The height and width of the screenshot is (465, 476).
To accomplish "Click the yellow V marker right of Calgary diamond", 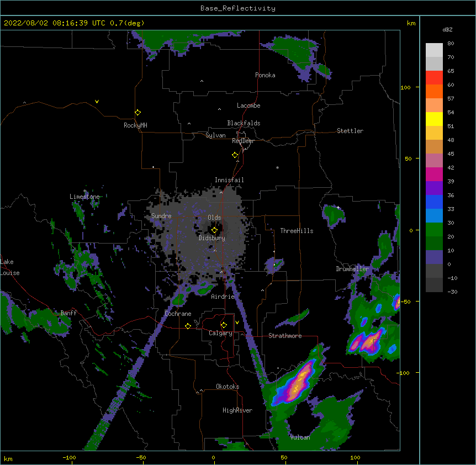I will pos(237,323).
